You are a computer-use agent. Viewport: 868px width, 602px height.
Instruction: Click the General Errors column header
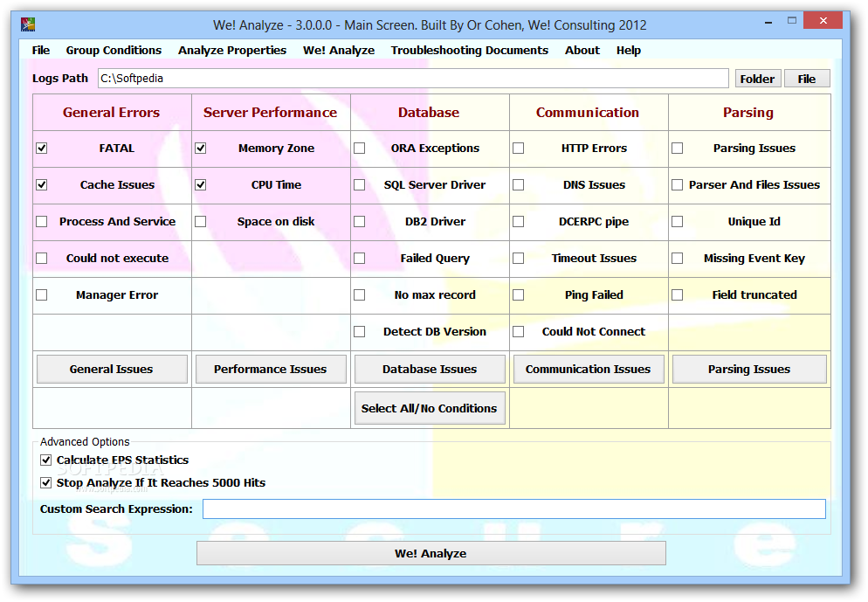(x=112, y=113)
